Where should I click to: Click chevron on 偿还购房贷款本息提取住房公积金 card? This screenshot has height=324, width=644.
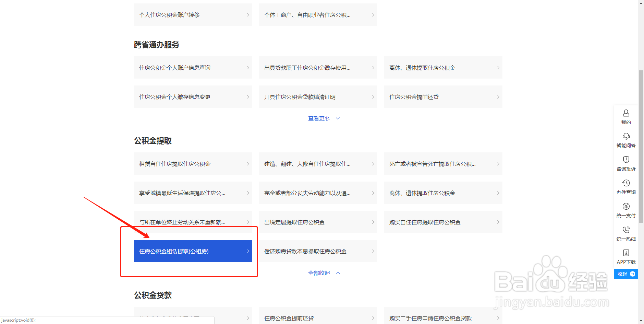373,251
